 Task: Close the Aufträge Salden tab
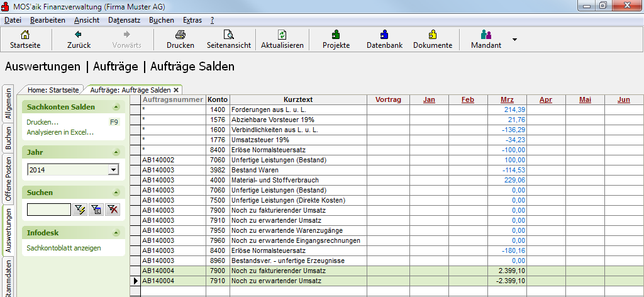(176, 89)
